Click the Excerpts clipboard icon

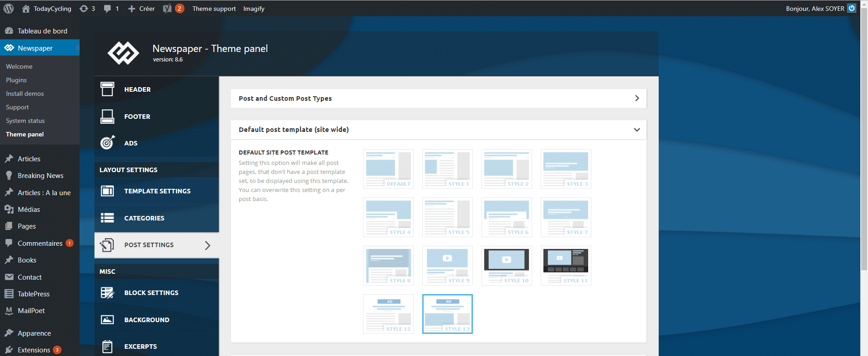[107, 347]
